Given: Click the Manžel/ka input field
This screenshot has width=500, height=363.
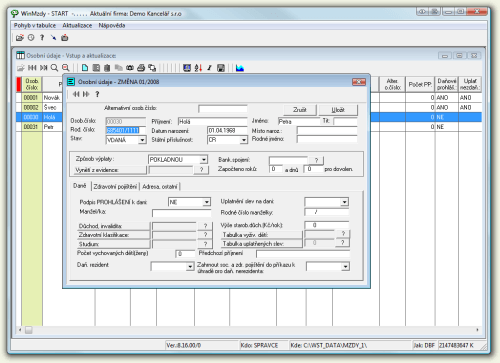Looking at the screenshot, I should 181,213.
